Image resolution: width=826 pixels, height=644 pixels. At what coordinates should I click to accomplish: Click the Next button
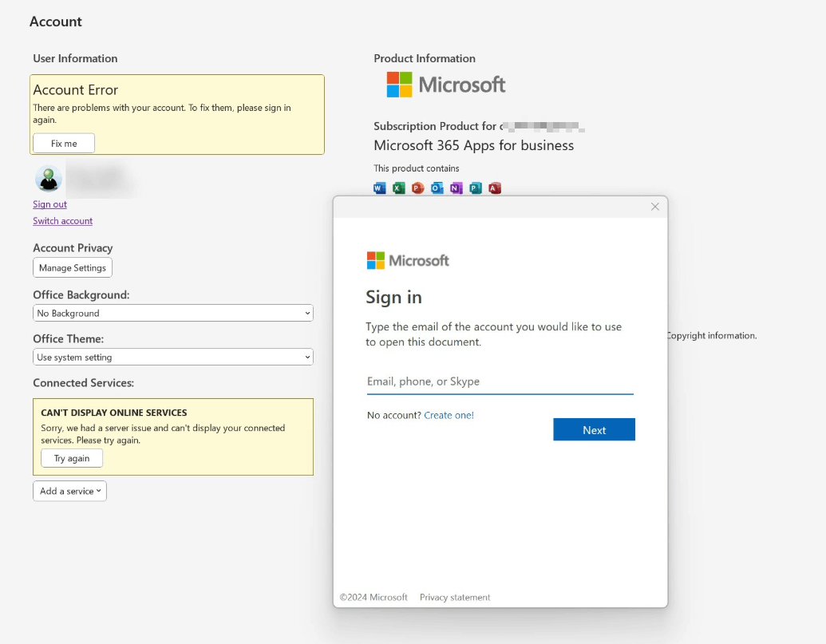tap(595, 429)
